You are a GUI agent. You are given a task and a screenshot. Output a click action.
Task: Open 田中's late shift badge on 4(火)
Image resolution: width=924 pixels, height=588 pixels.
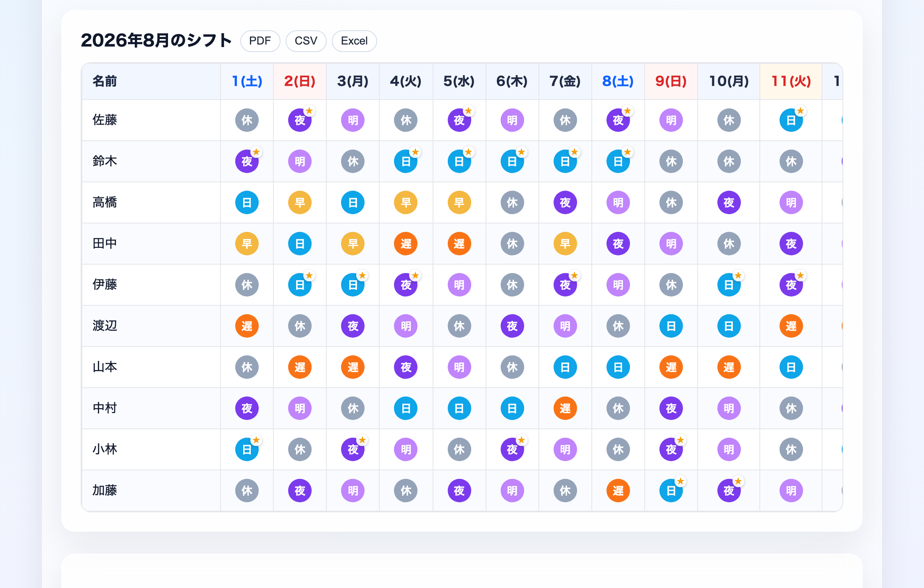point(406,244)
